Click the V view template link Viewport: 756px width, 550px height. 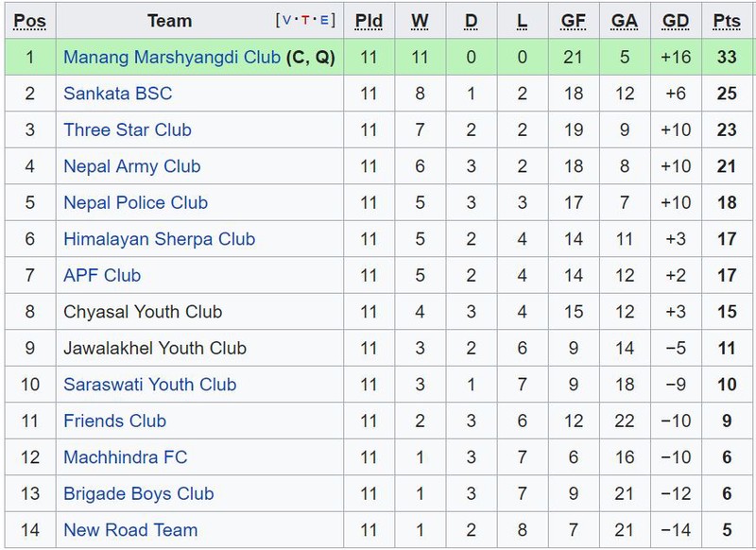coord(286,20)
